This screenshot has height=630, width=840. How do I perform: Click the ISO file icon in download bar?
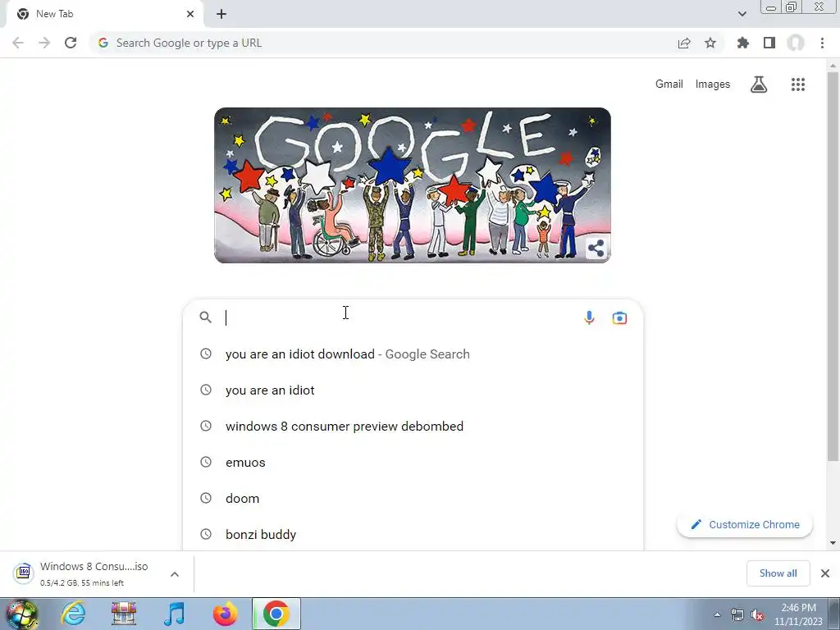(x=24, y=573)
